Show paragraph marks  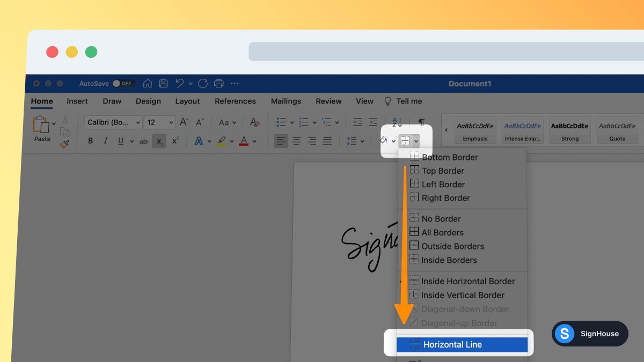(422, 122)
